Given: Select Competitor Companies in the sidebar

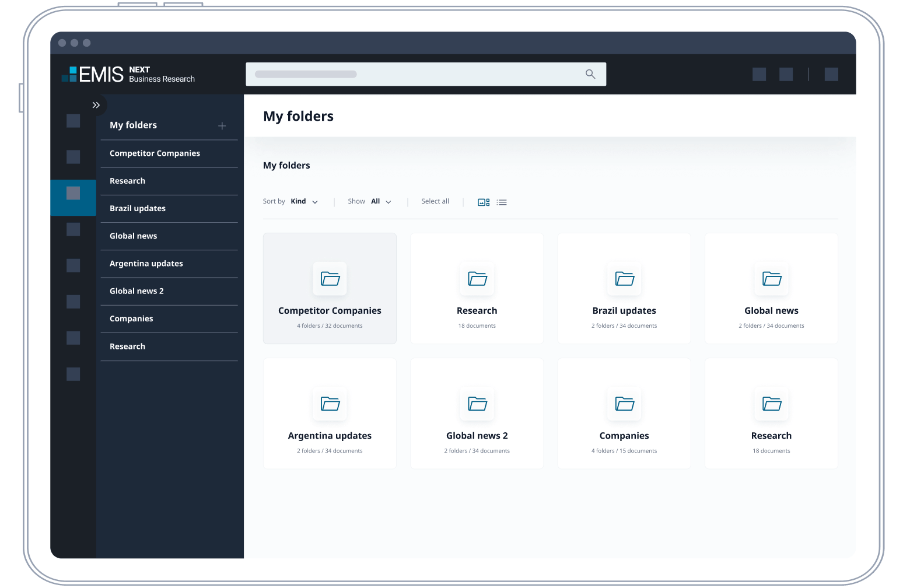Looking at the screenshot, I should (x=155, y=153).
